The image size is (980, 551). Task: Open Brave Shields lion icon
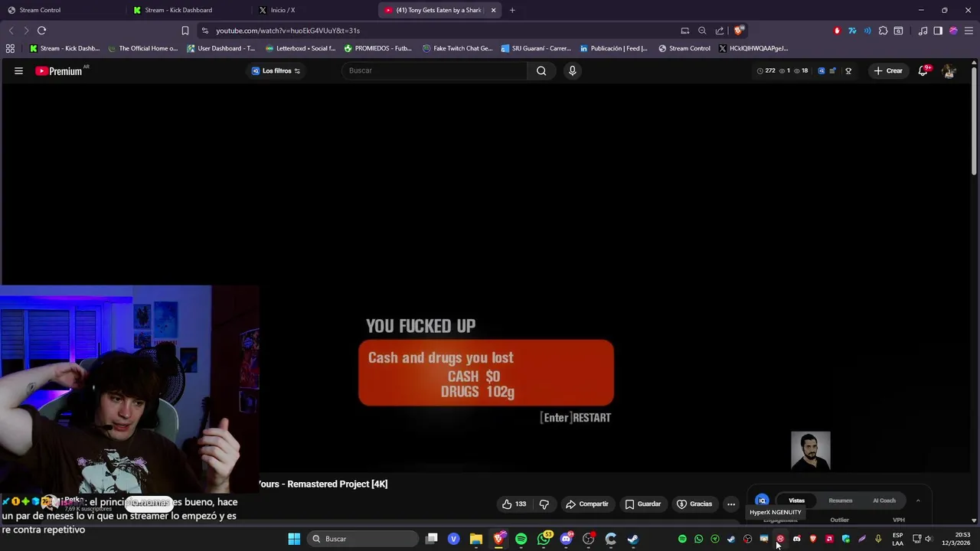pos(738,31)
